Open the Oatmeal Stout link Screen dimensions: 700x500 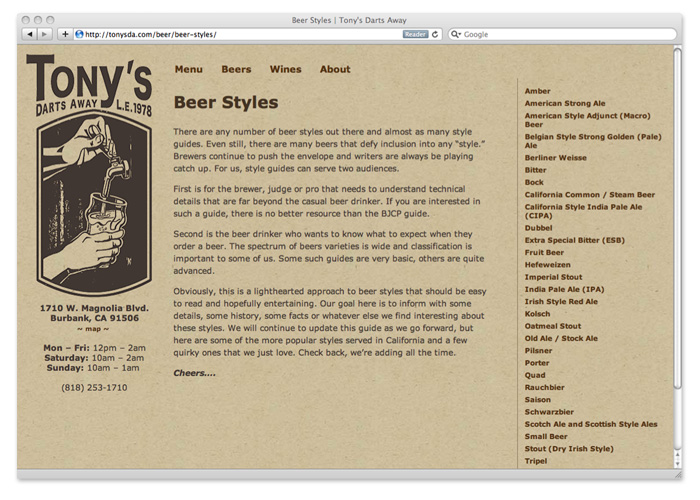pyautogui.click(x=553, y=326)
